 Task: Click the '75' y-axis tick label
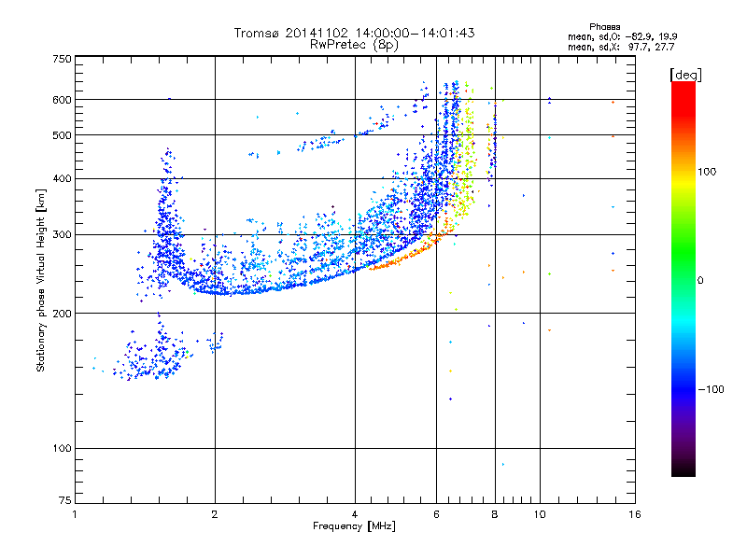coord(65,500)
